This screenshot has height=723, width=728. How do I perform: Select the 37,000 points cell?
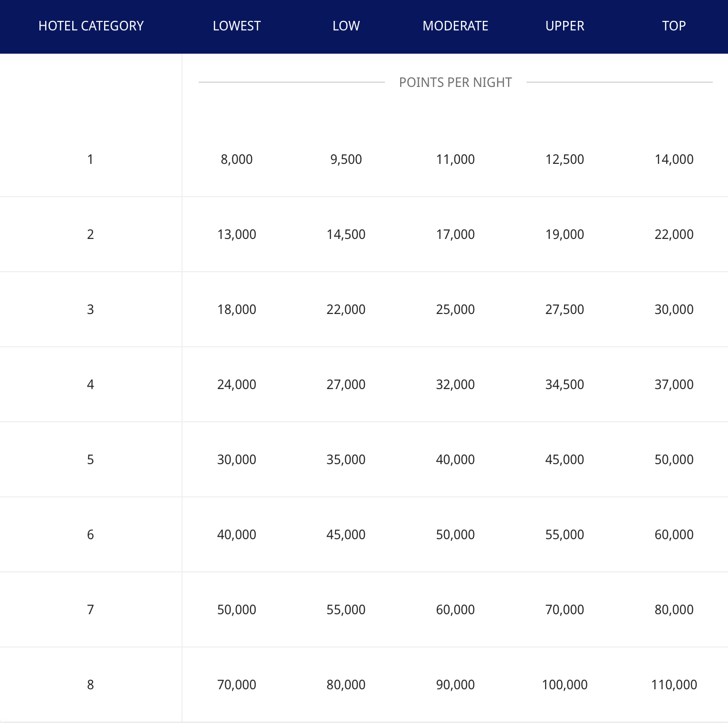point(674,384)
